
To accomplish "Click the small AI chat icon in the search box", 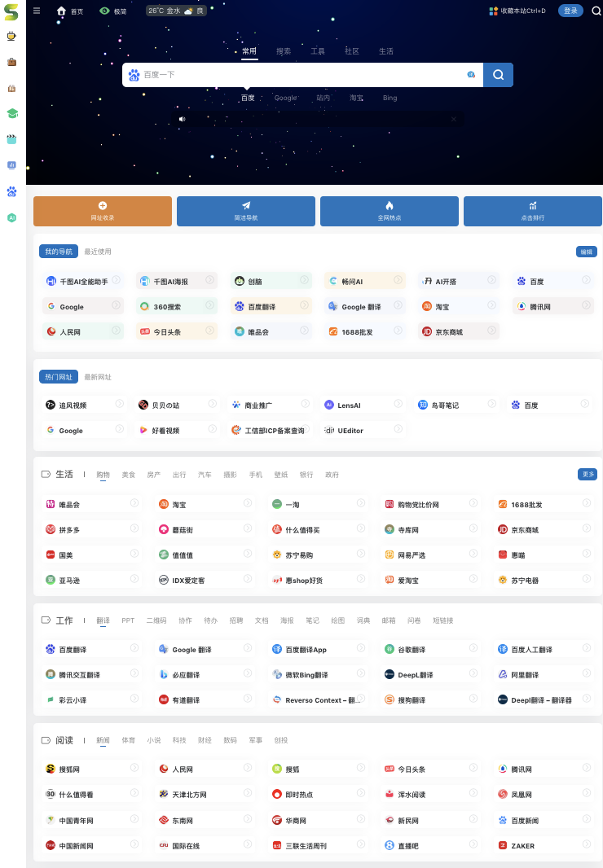I will [x=471, y=75].
